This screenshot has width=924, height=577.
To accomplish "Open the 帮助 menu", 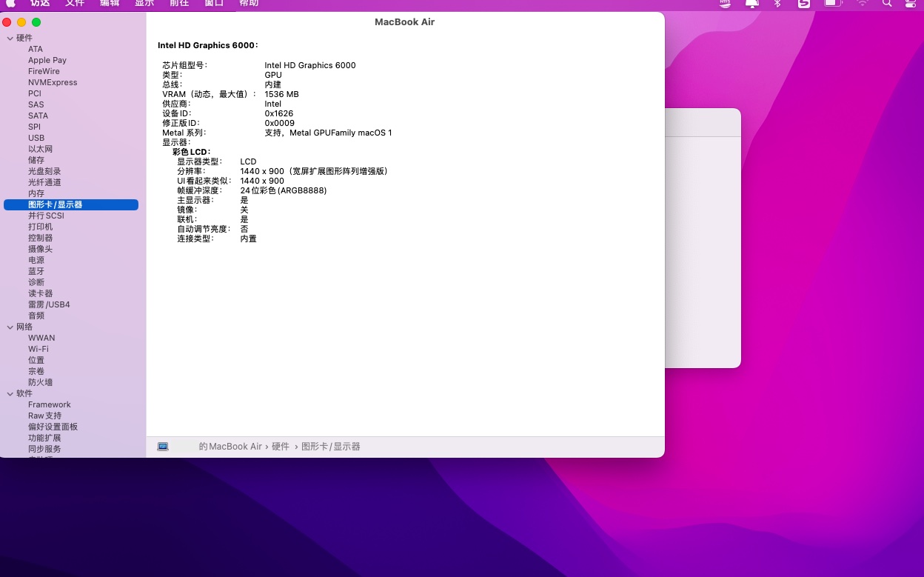I will click(249, 3).
